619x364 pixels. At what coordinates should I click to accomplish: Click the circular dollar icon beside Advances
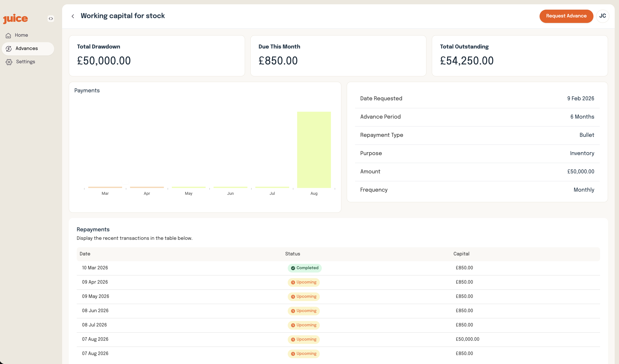(9, 48)
